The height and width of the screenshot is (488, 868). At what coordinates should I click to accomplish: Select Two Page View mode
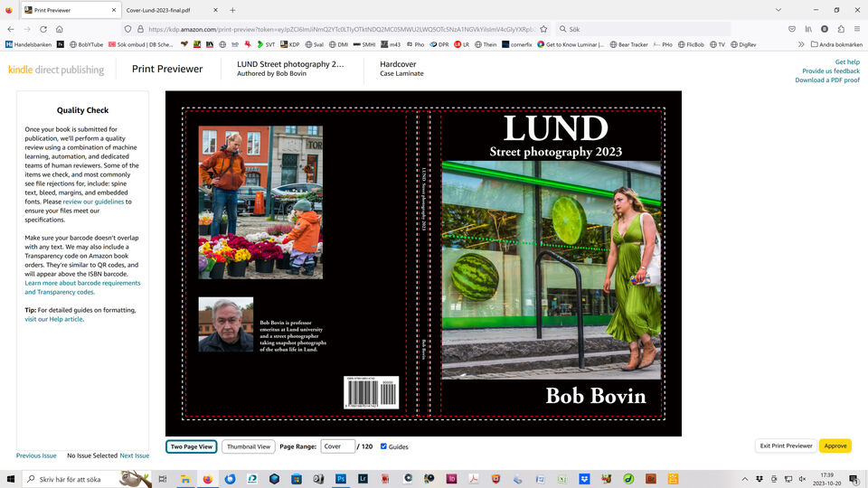point(192,446)
